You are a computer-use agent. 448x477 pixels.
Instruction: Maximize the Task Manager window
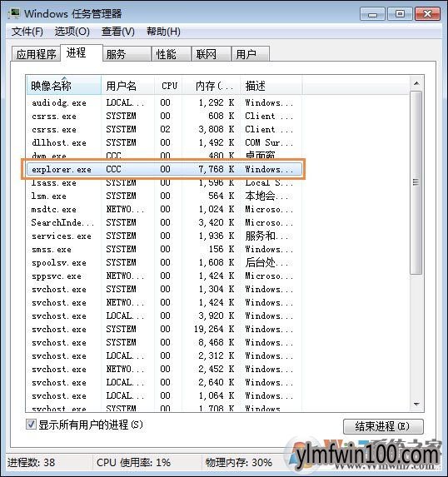400,14
